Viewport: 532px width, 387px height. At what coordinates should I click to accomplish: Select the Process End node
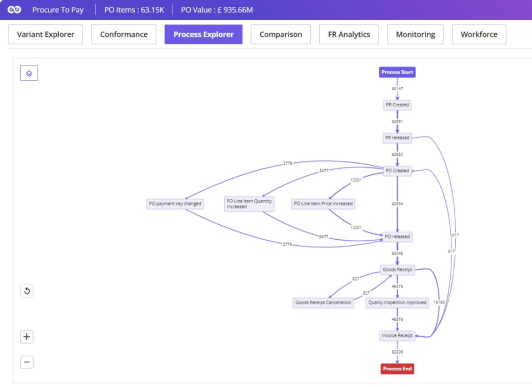coord(397,369)
